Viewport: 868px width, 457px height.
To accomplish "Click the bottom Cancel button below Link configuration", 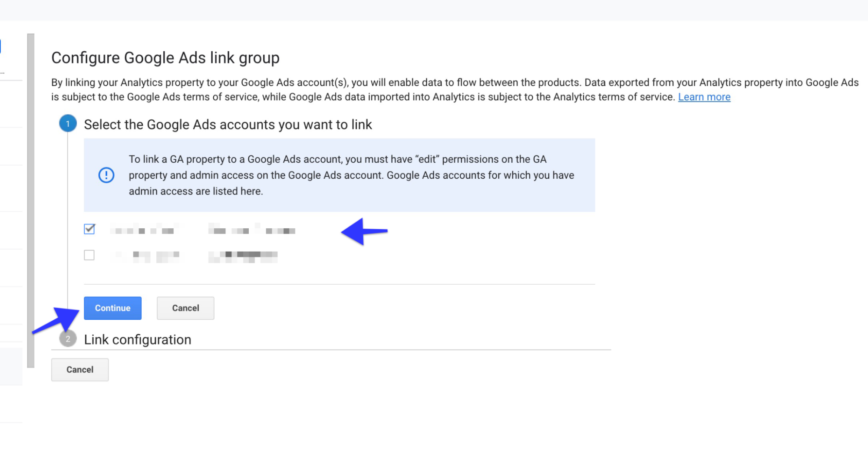I will (x=80, y=370).
